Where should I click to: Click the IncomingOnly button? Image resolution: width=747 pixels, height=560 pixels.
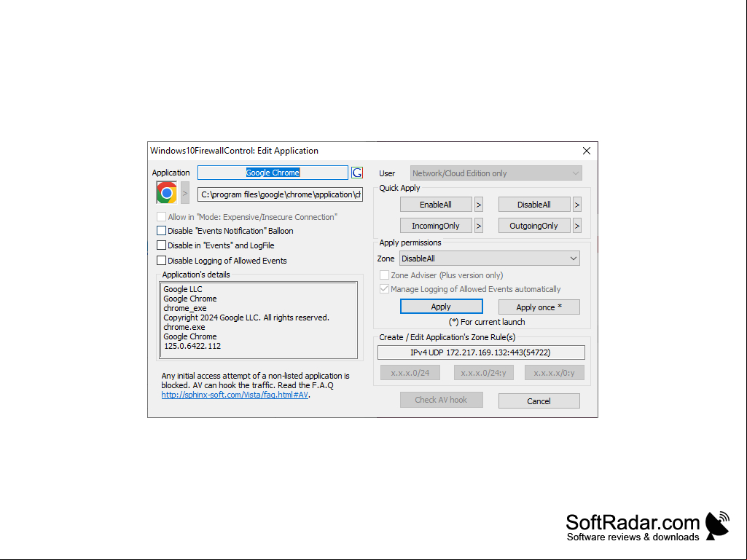coord(436,226)
